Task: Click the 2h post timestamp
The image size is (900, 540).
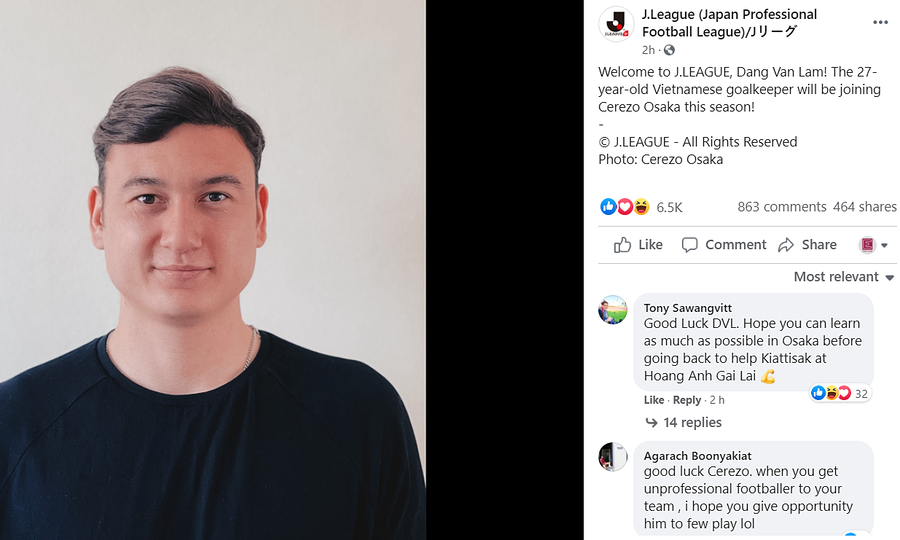Action: click(648, 50)
